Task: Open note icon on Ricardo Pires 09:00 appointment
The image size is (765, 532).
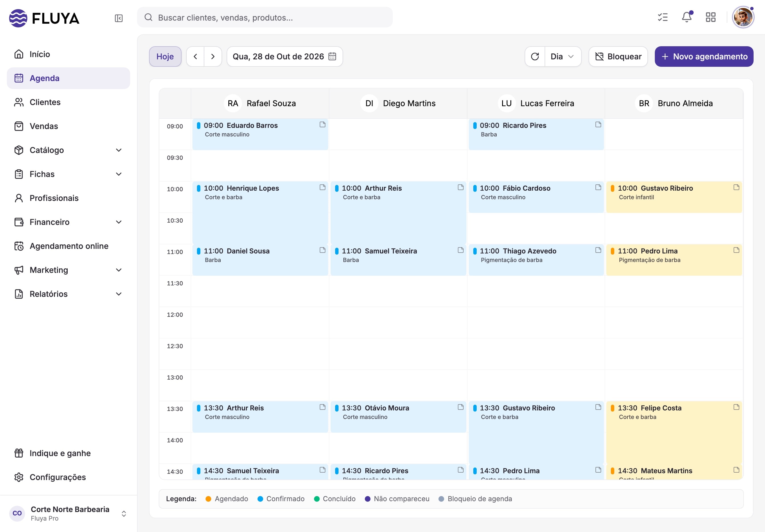Action: click(598, 125)
